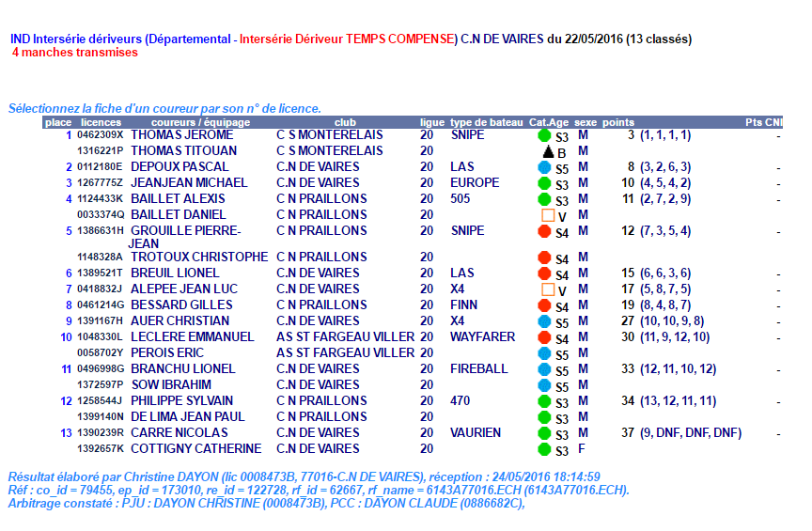Screen dimensions: 812x531
Task: Click points '37 (9, DNF, DNF, DNF)'
Action: [x=681, y=433]
